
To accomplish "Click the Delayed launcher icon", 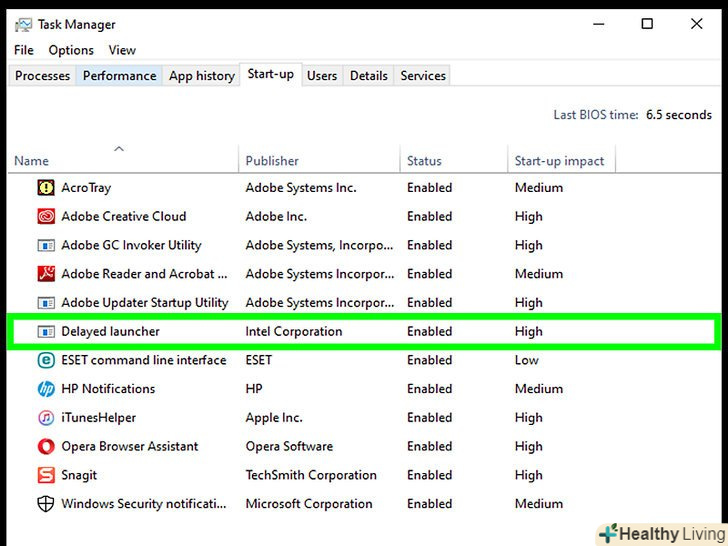I will click(46, 332).
